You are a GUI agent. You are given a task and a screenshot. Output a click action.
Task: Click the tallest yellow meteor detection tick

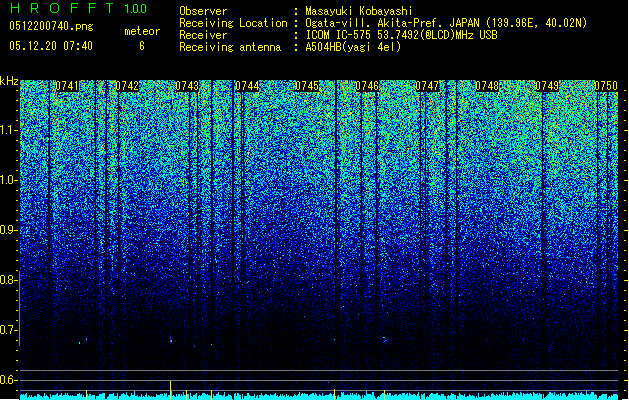(170, 390)
